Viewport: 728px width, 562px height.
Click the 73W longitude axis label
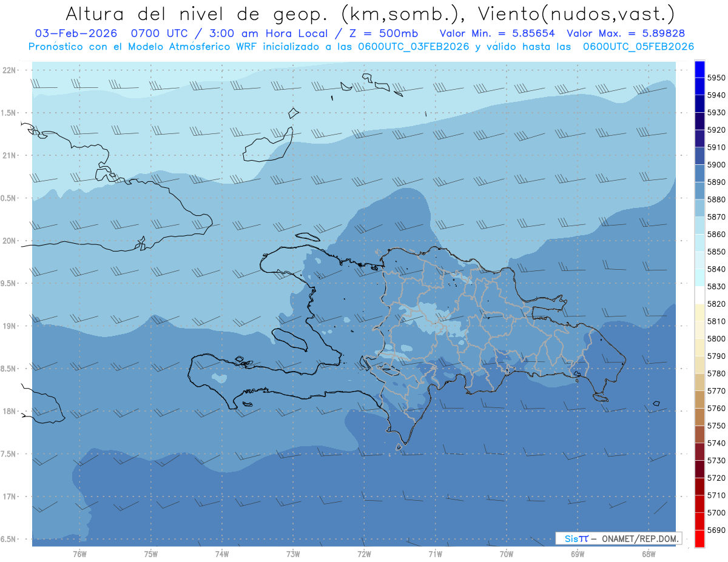point(293,554)
